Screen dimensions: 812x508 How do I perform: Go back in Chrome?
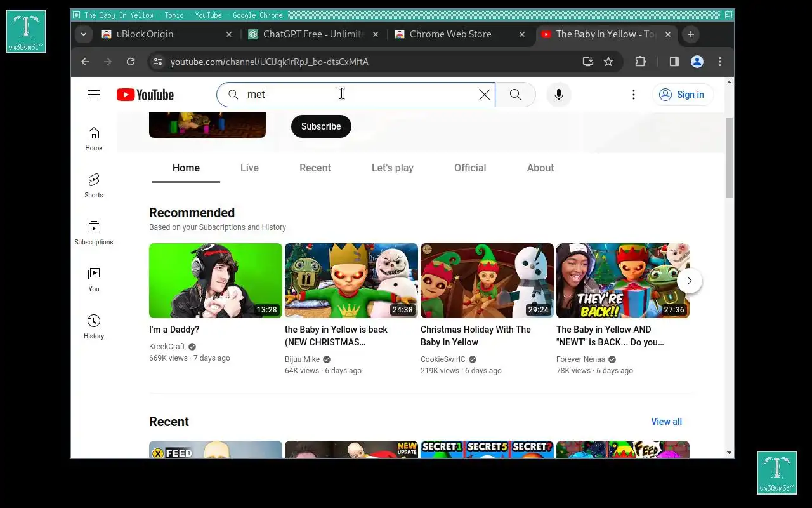(x=85, y=62)
